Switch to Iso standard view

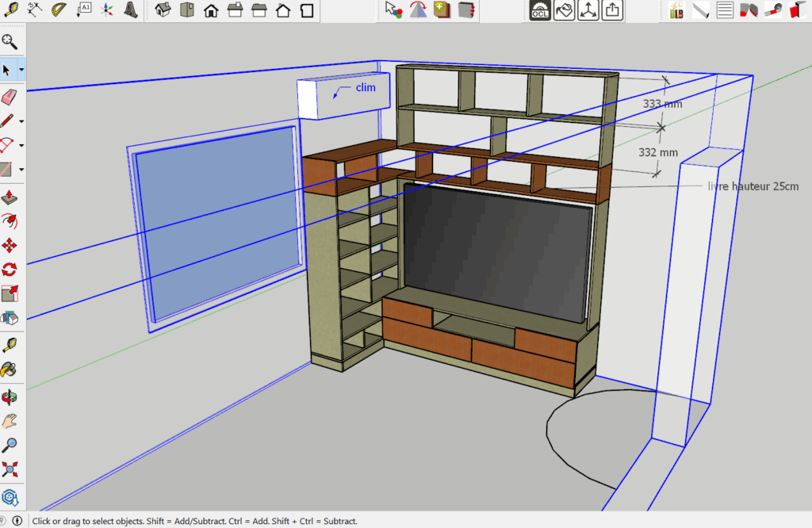click(163, 10)
